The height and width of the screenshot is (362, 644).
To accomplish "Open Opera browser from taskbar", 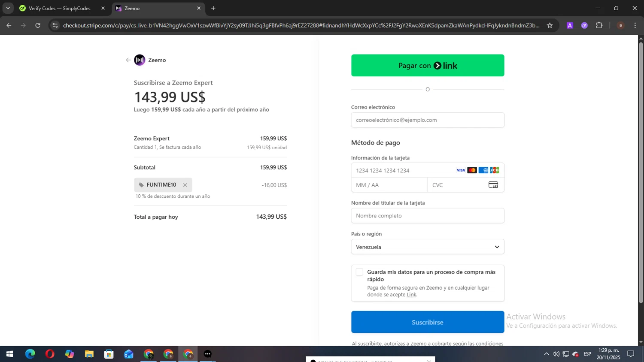I will 50,354.
